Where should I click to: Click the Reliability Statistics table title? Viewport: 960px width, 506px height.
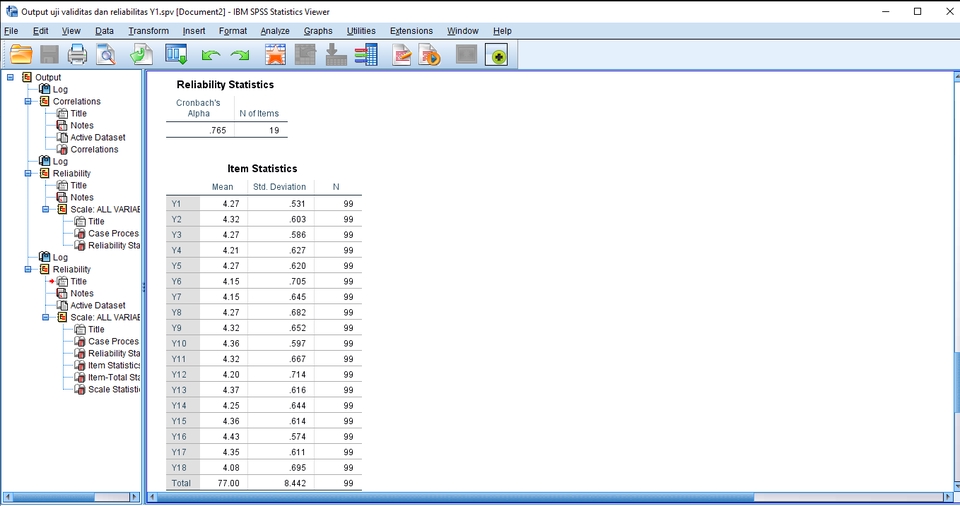click(x=225, y=85)
